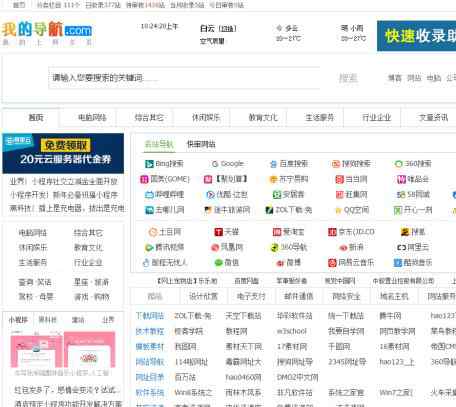The image size is (456, 407).
Task: Open the 国美(GOME) icon link
Action: 144,179
